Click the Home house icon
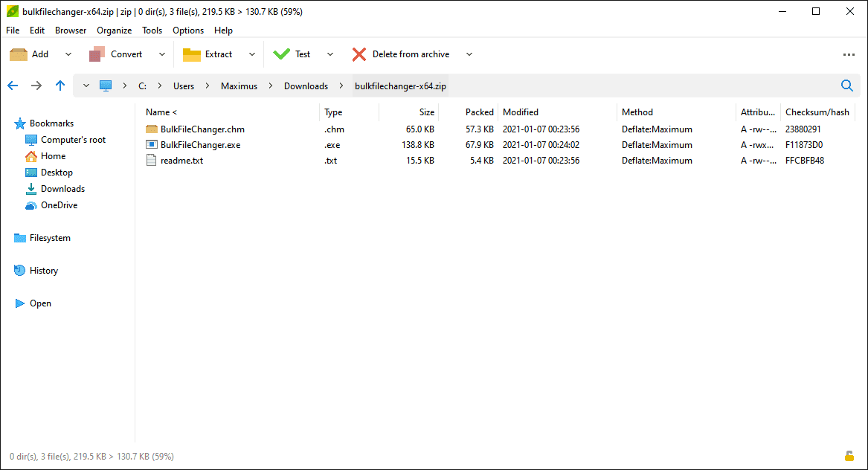This screenshot has width=868, height=470. (31, 156)
